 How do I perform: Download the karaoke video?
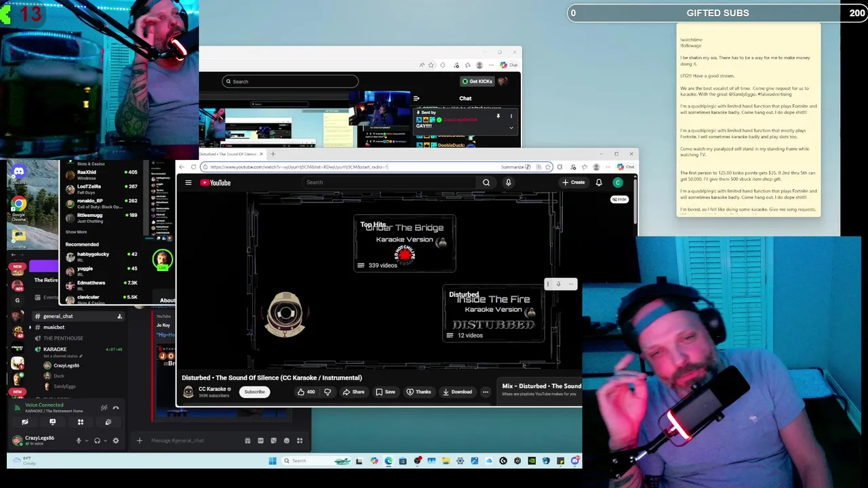(x=457, y=392)
